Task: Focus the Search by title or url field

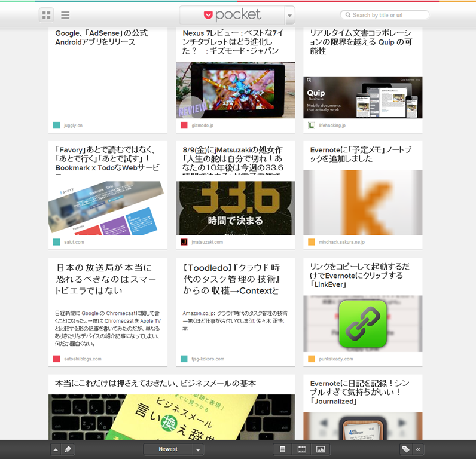Action: pos(385,15)
